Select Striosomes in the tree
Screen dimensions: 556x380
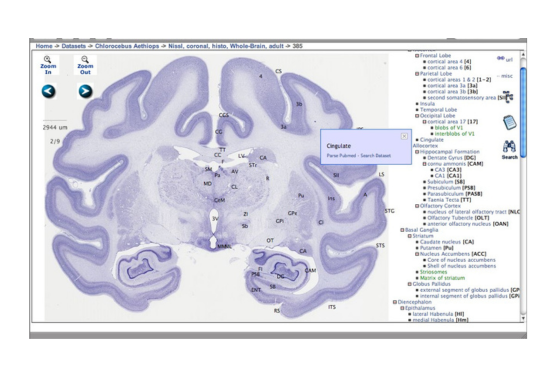[x=433, y=272]
